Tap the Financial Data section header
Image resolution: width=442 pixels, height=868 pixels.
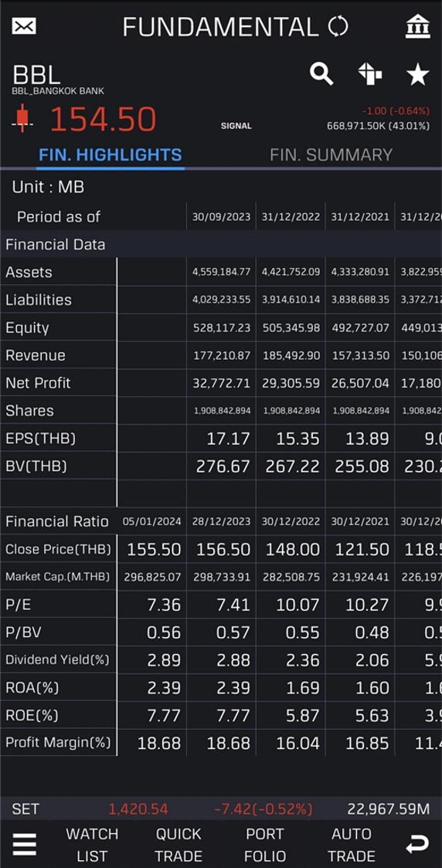click(56, 244)
